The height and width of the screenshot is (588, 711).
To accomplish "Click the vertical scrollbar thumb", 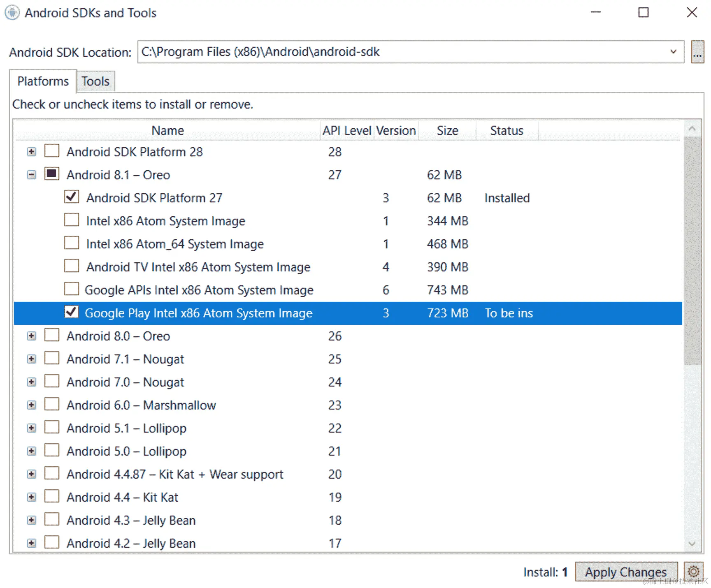I will 692,251.
